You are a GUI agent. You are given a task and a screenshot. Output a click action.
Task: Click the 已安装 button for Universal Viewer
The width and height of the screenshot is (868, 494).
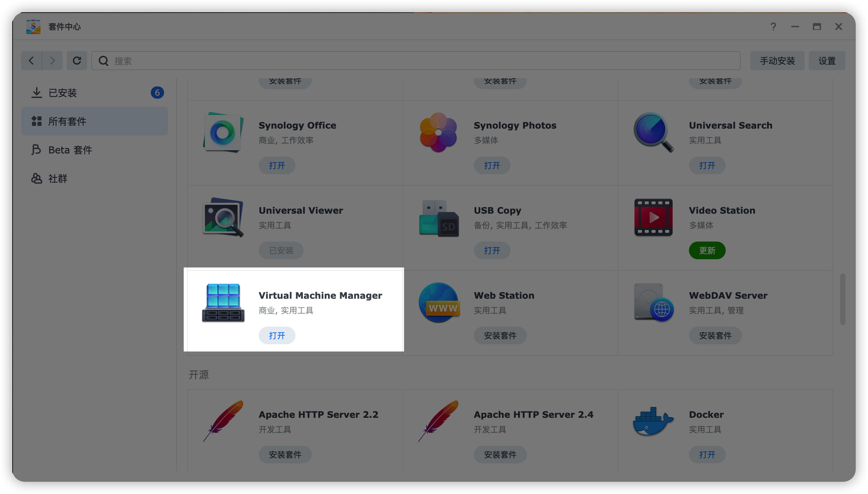tap(281, 250)
